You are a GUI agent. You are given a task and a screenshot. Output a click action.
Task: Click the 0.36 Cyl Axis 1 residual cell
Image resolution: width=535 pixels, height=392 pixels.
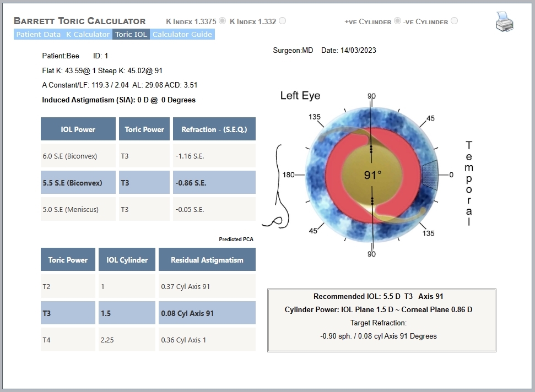coord(207,340)
